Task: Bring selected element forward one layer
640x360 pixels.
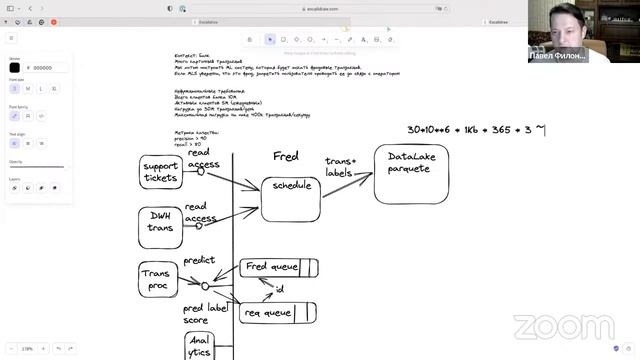Action: click(x=41, y=188)
